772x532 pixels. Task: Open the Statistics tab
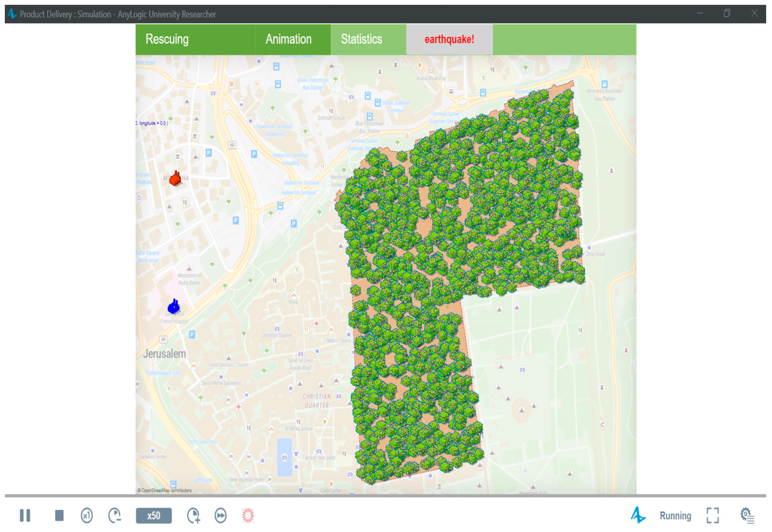click(368, 39)
